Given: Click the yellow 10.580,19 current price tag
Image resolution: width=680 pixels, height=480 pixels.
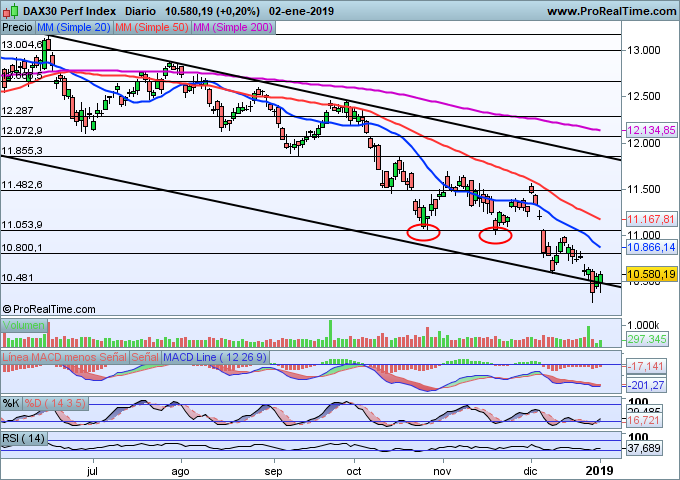Looking at the screenshot, I should pos(651,274).
